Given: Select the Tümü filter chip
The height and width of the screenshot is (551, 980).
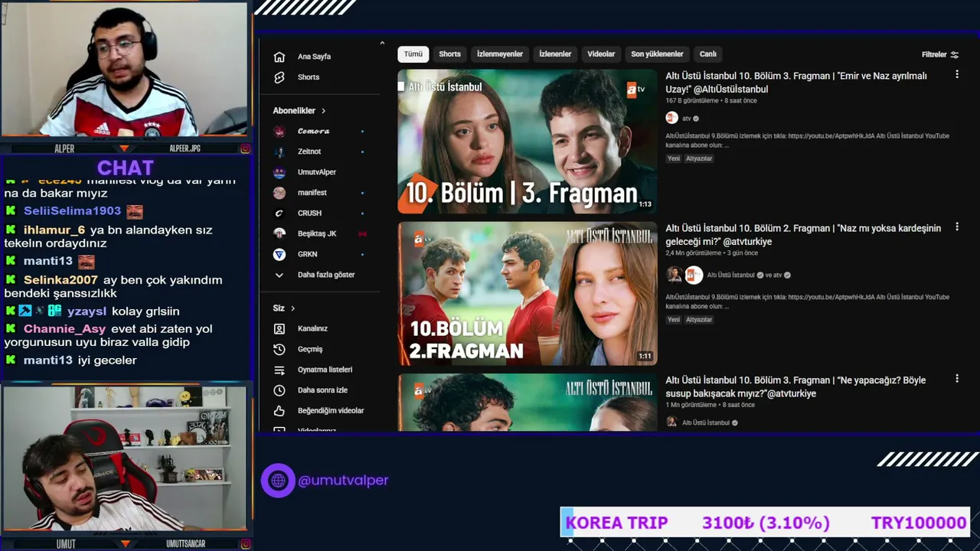Looking at the screenshot, I should [413, 54].
